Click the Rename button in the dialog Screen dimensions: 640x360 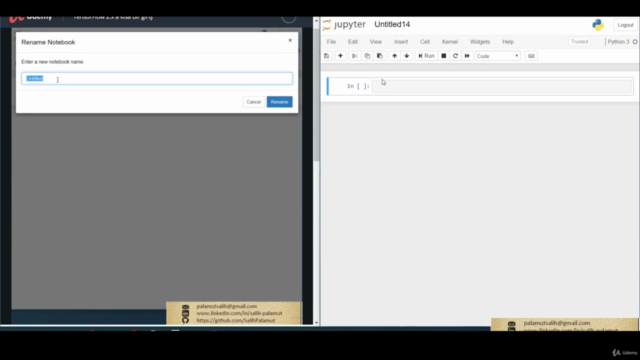[x=280, y=102]
